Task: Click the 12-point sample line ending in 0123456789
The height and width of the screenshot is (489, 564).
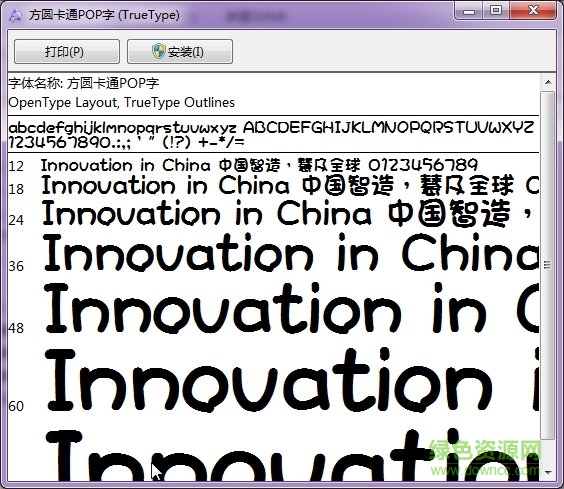Action: pyautogui.click(x=259, y=166)
